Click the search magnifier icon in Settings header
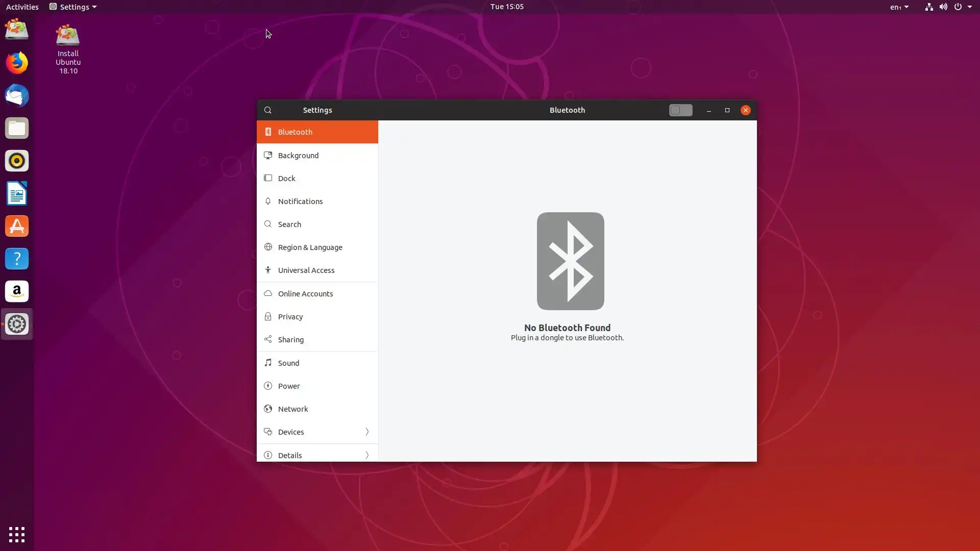This screenshot has height=551, width=980. (x=267, y=110)
